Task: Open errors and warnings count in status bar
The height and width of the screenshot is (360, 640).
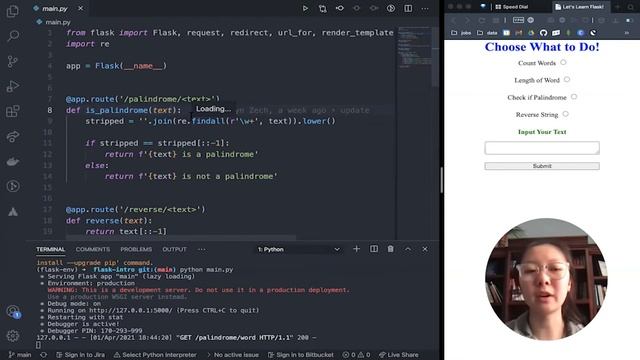Action: 356,355
